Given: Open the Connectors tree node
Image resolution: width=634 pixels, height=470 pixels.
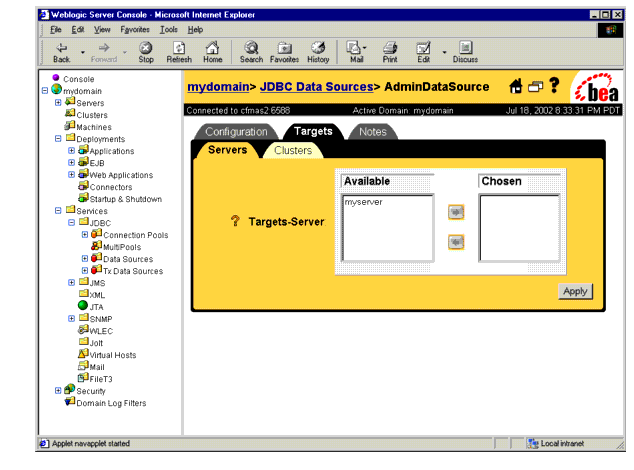Looking at the screenshot, I should pyautogui.click(x=111, y=187).
